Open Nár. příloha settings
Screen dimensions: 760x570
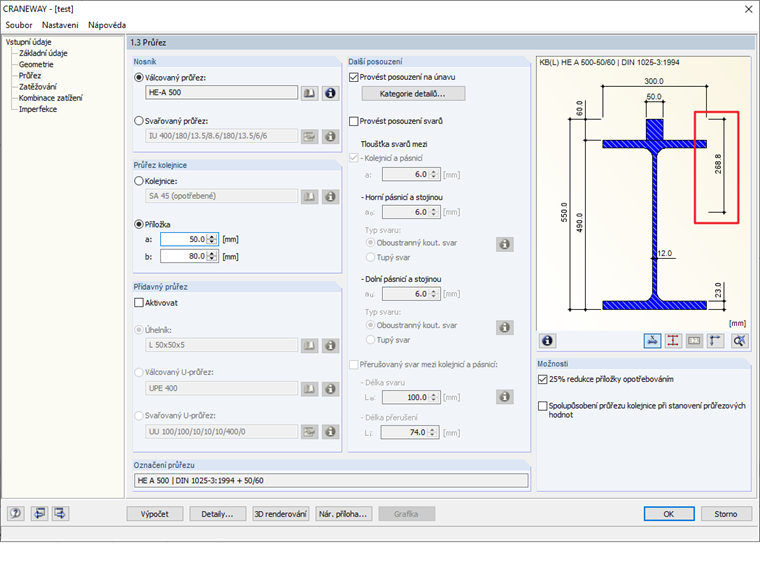(x=344, y=514)
